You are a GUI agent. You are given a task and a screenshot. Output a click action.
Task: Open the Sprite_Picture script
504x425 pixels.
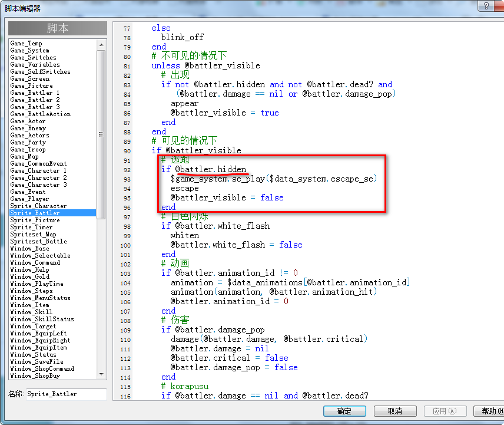[x=35, y=220]
